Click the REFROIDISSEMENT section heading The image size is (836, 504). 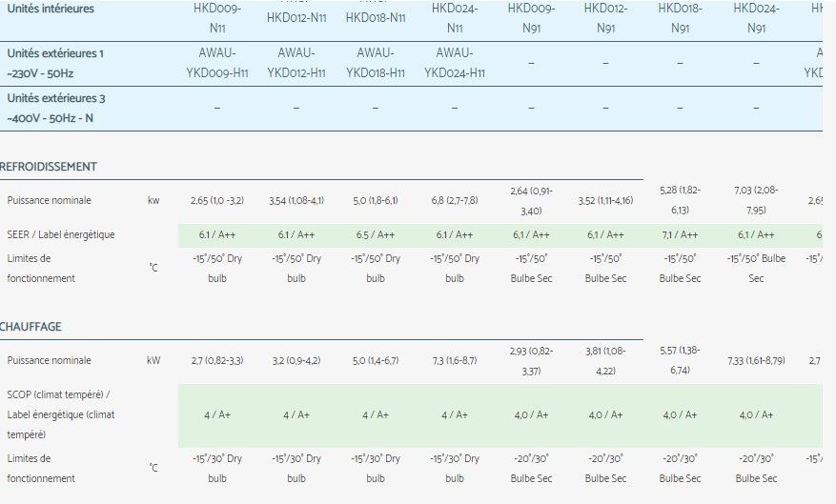49,167
